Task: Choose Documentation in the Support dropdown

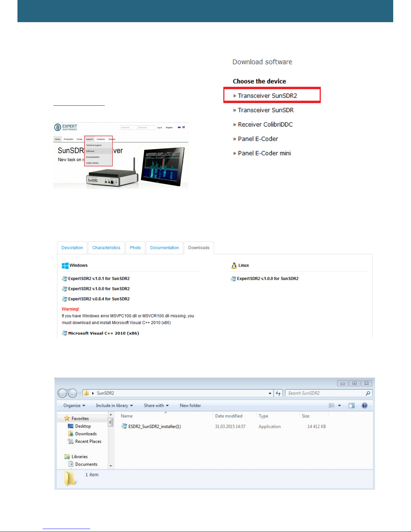Action: [x=93, y=157]
